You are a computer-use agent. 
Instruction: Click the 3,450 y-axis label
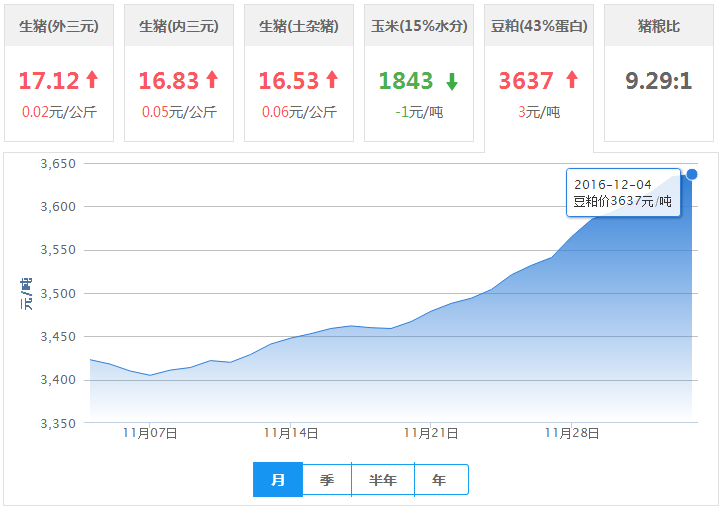pyautogui.click(x=58, y=337)
